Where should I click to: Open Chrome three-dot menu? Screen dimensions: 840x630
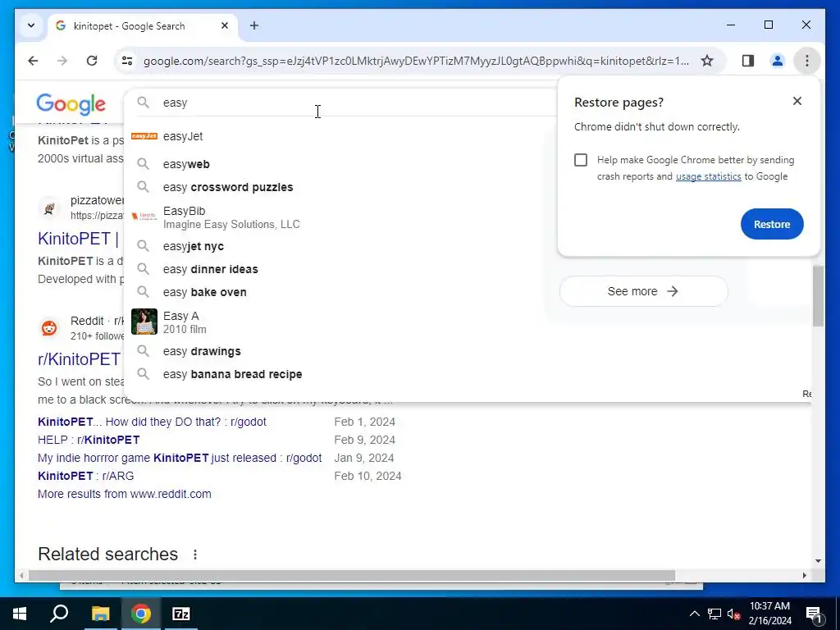pos(807,61)
